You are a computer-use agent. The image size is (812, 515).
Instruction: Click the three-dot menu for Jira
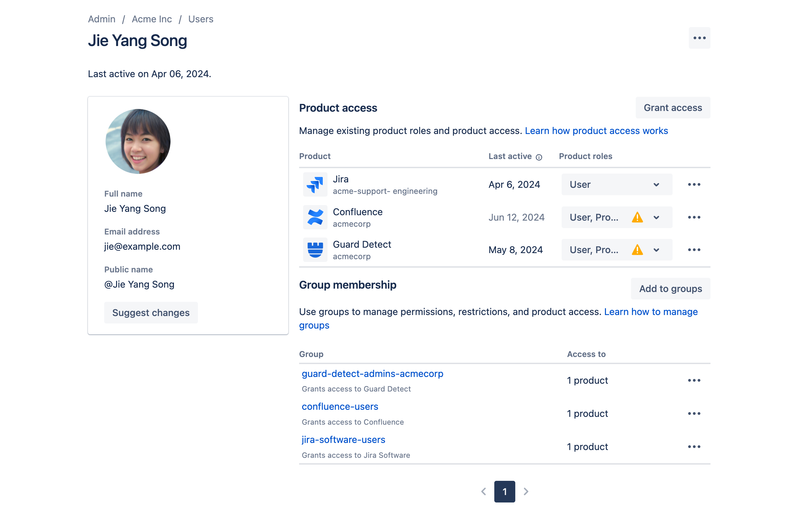pyautogui.click(x=694, y=185)
